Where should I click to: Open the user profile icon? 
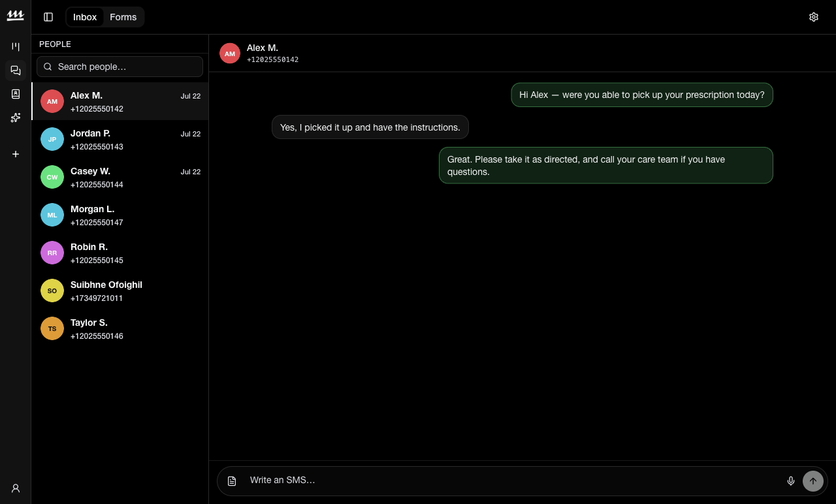tap(16, 488)
